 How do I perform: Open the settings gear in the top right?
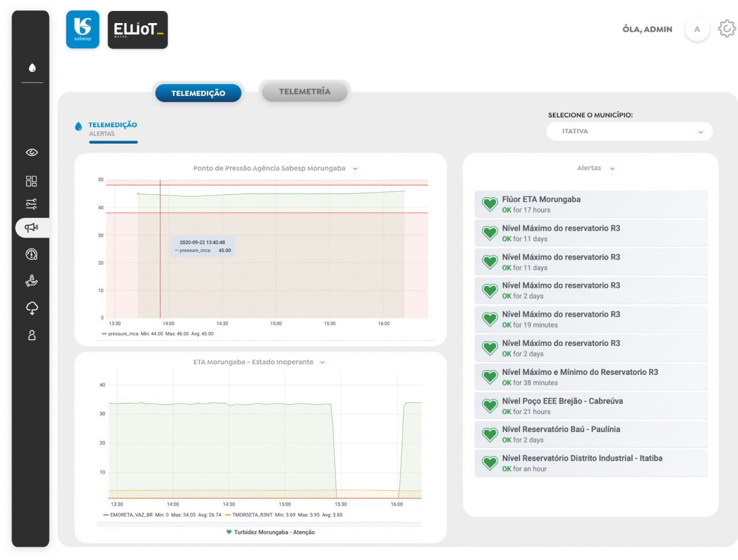[x=726, y=28]
